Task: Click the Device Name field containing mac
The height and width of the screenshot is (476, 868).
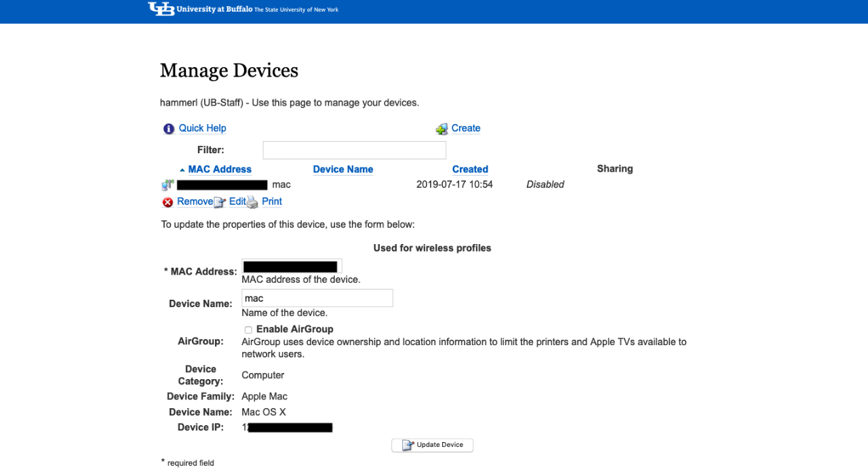Action: point(317,298)
